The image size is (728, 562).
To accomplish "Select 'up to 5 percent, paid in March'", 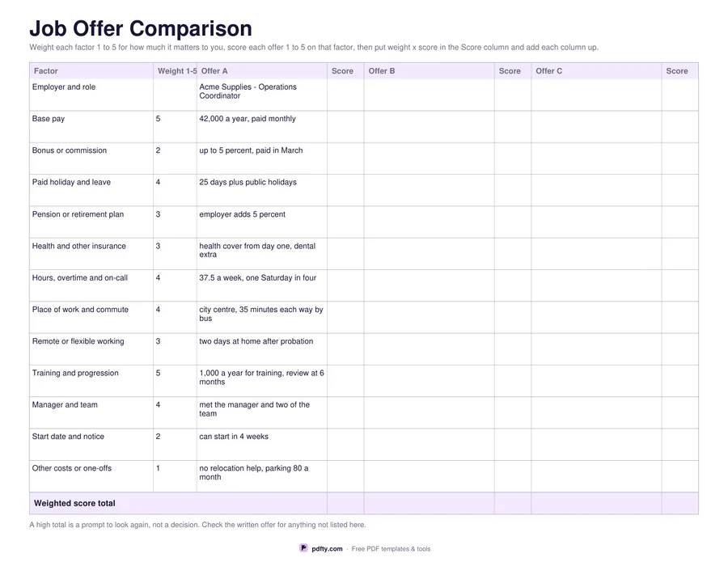I will (251, 150).
